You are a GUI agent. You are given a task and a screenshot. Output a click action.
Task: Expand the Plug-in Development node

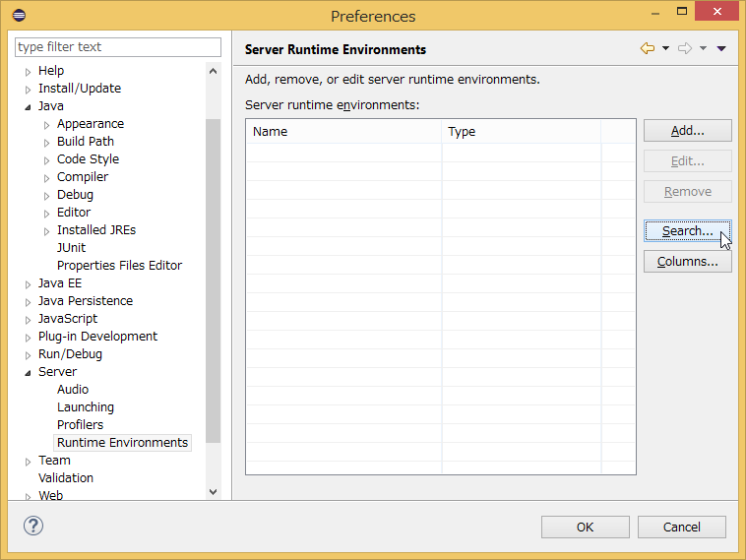[29, 338]
